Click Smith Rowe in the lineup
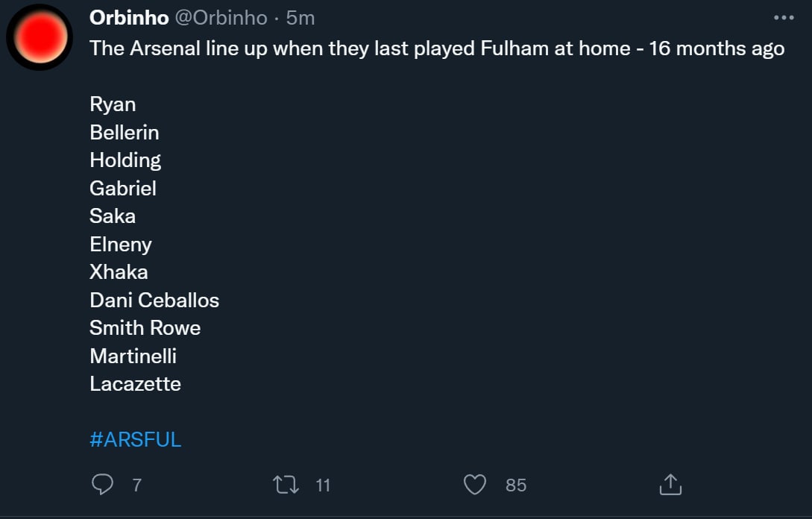The width and height of the screenshot is (812, 519). (145, 328)
